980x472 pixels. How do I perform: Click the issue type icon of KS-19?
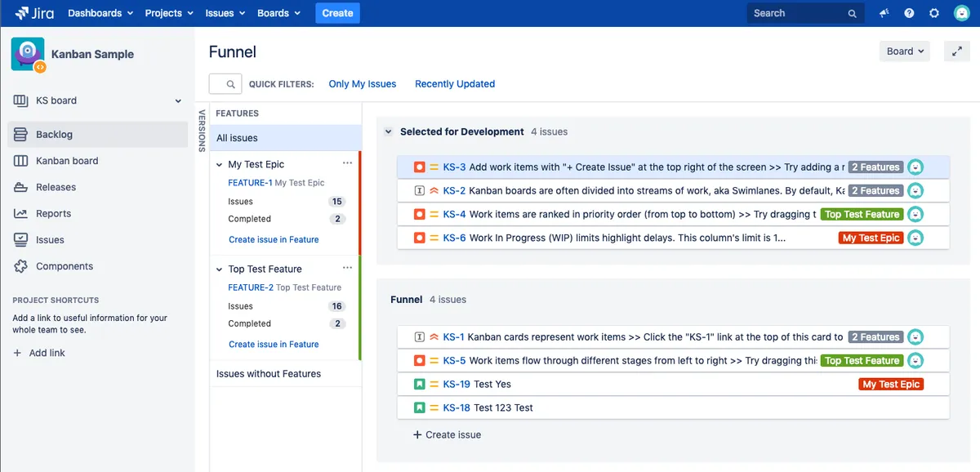[x=419, y=384]
